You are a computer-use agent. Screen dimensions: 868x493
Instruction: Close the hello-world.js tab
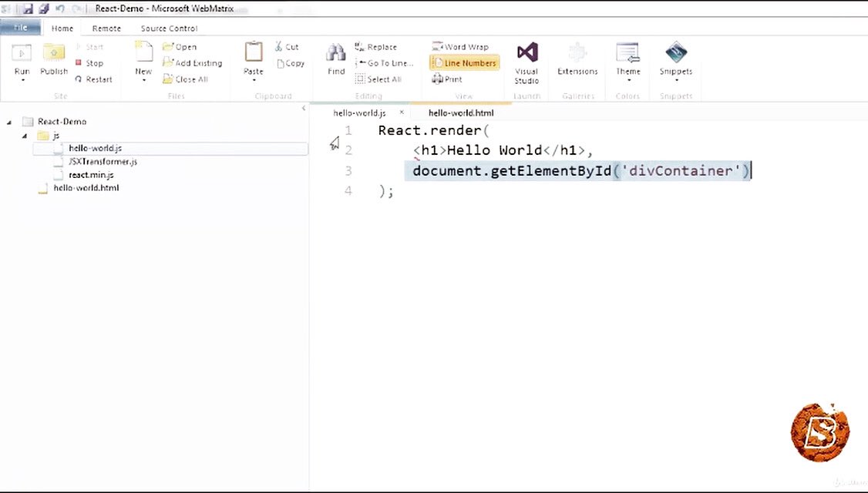click(402, 112)
